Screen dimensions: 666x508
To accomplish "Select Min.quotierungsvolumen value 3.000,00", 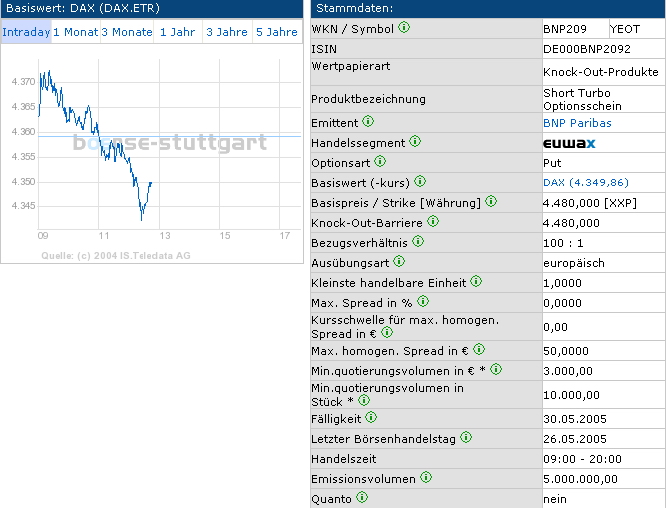I will pos(568,371).
